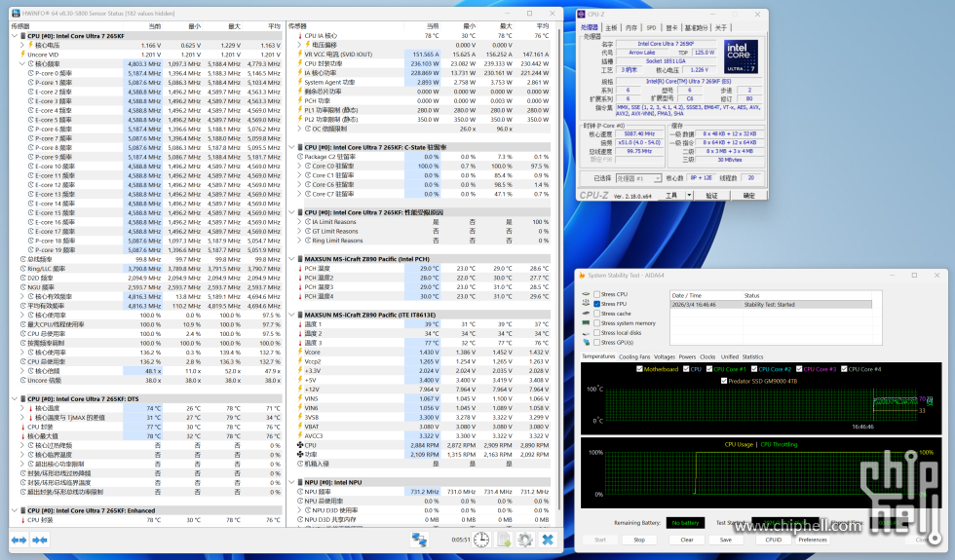The width and height of the screenshot is (955, 560).
Task: Enable the Stress CPU checkbox
Action: (x=596, y=294)
